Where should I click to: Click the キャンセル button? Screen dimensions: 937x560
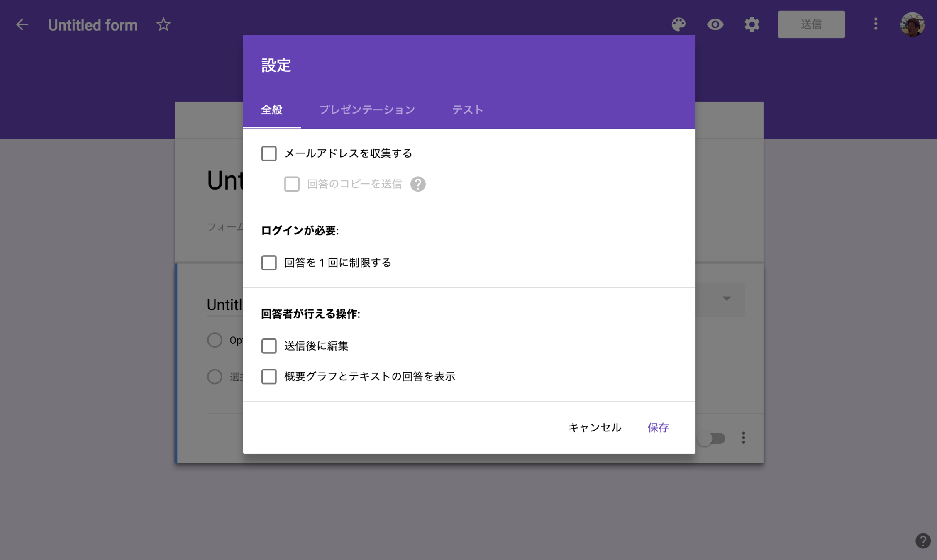point(594,428)
